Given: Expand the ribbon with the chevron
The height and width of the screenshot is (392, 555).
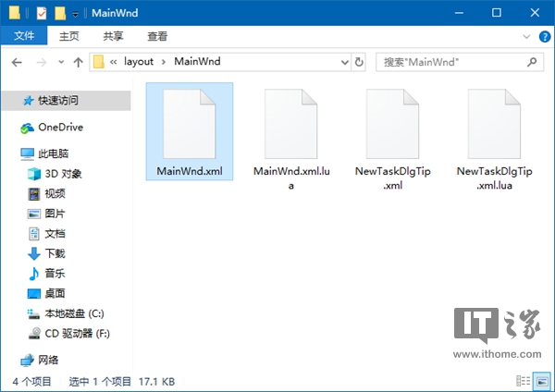Looking at the screenshot, I should click(526, 36).
